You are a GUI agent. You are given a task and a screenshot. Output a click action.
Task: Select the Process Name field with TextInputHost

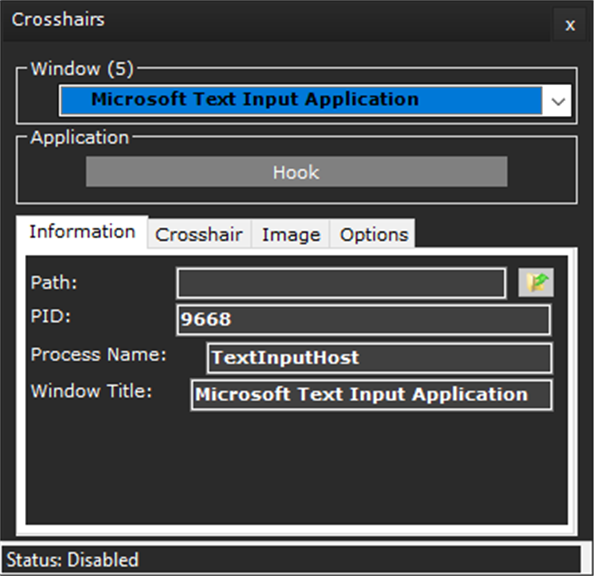(380, 358)
